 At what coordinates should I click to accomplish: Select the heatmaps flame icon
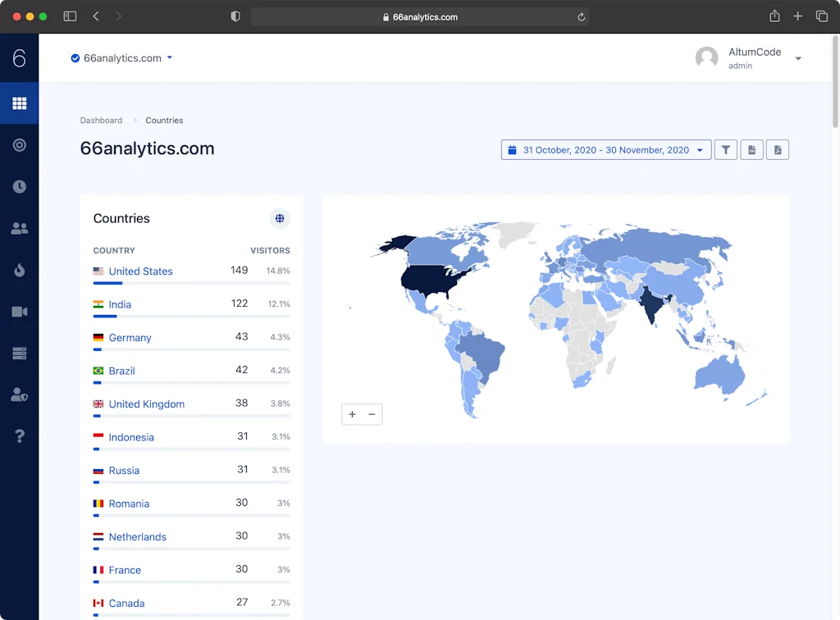pyautogui.click(x=19, y=271)
